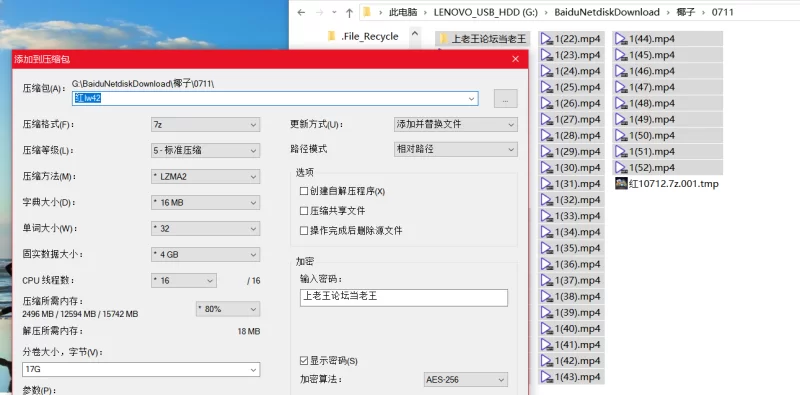Click the navigation pane scroll-up arrow
Screen dimensions: 800x395
[x=414, y=34]
